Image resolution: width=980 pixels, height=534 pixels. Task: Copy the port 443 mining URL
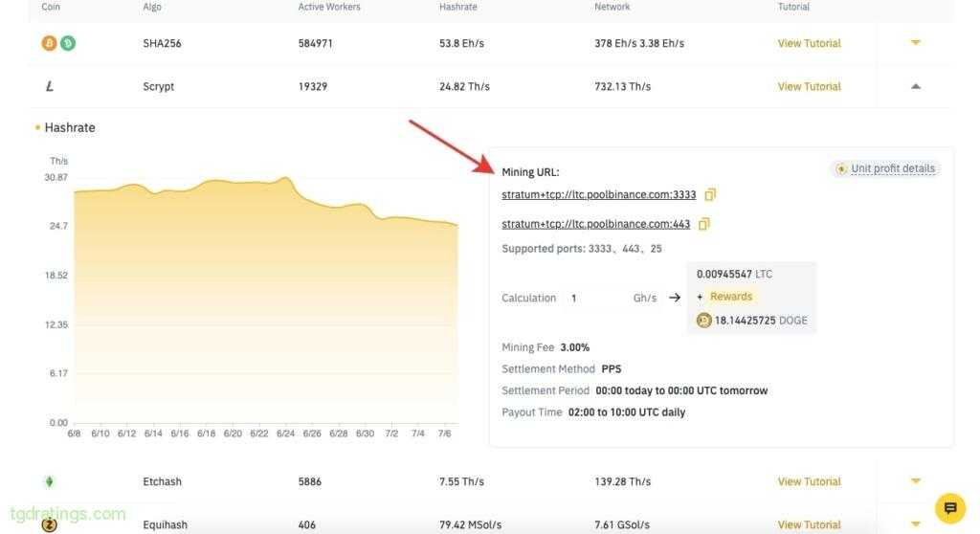coord(704,224)
